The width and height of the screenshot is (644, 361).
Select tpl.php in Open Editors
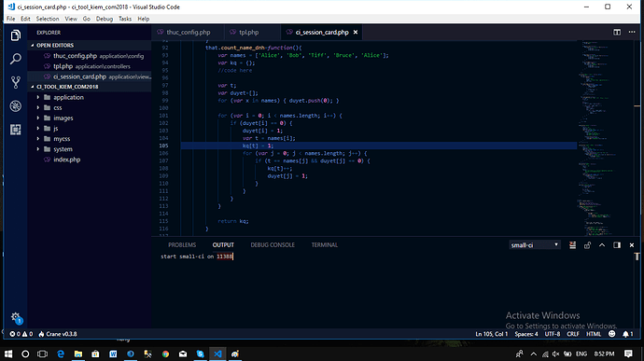90,66
